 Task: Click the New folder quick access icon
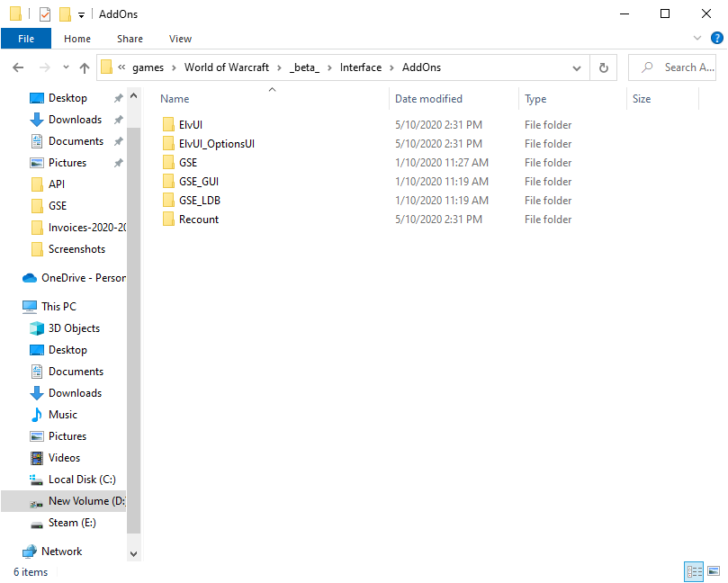point(65,14)
